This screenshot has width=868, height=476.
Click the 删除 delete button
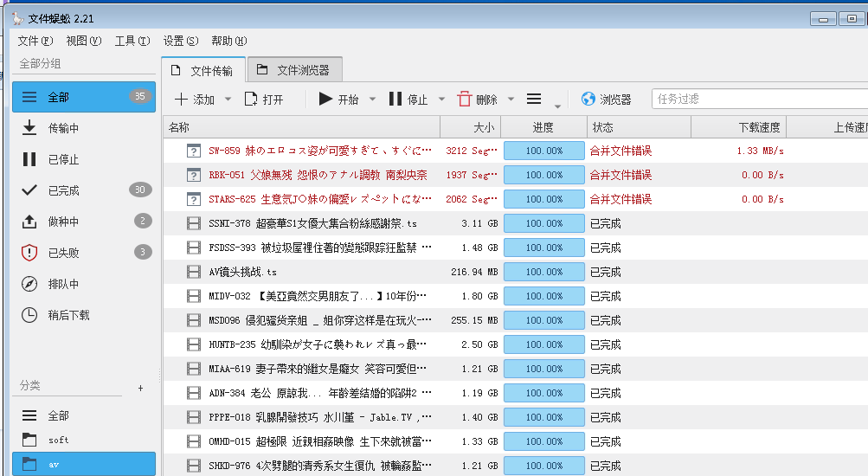pyautogui.click(x=478, y=99)
